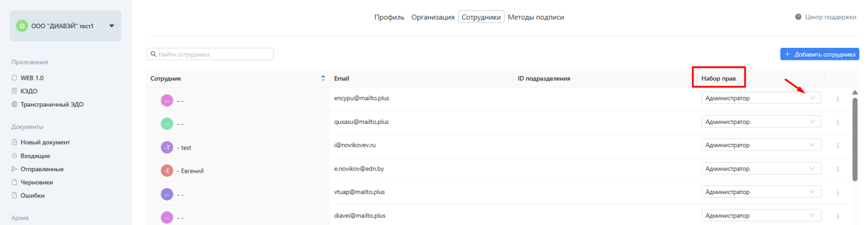
Task: Click the employee table vertical scrollbar
Action: pos(855,139)
